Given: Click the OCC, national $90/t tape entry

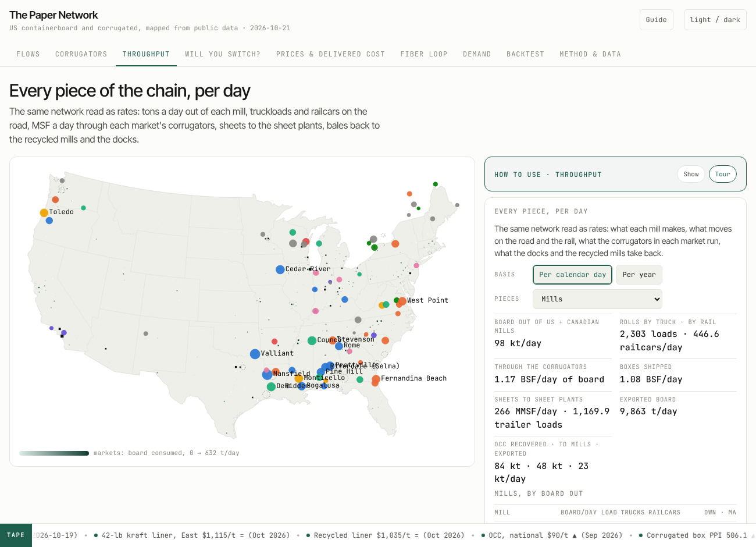Looking at the screenshot, I should (x=551, y=535).
